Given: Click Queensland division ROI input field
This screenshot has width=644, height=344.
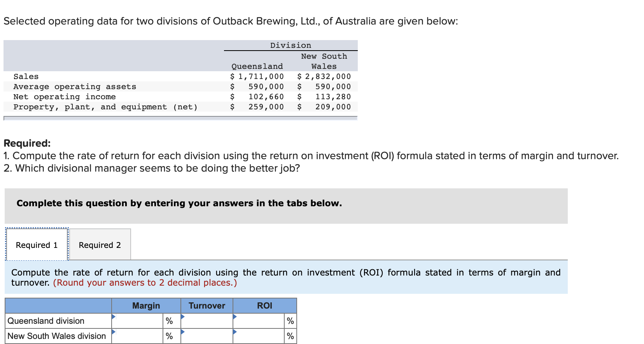Looking at the screenshot, I should 259,320.
